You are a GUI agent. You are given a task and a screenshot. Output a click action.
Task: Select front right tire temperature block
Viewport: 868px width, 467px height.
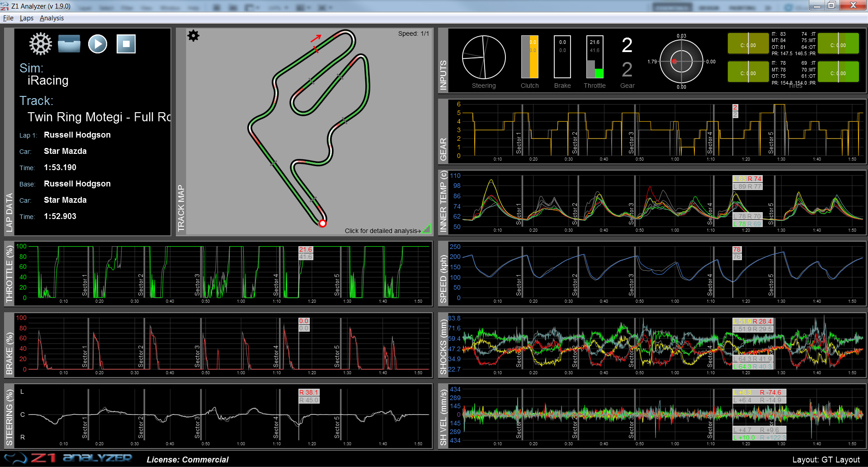click(838, 43)
